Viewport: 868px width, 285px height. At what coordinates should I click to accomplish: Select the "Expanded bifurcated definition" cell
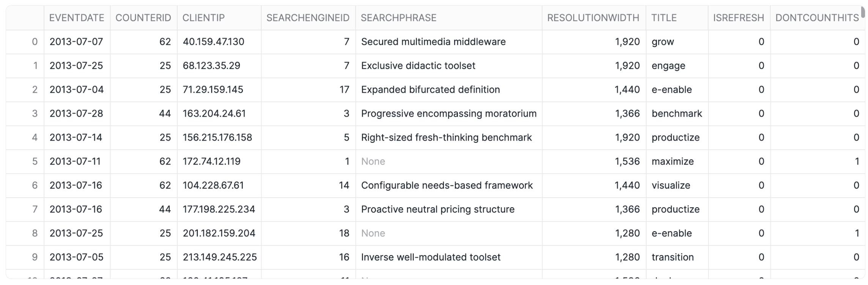[x=430, y=90]
